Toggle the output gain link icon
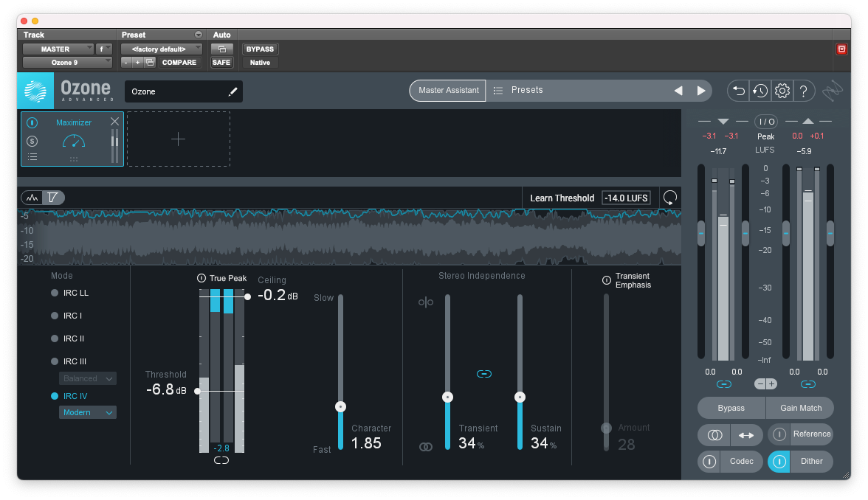The width and height of the screenshot is (868, 500). point(807,384)
